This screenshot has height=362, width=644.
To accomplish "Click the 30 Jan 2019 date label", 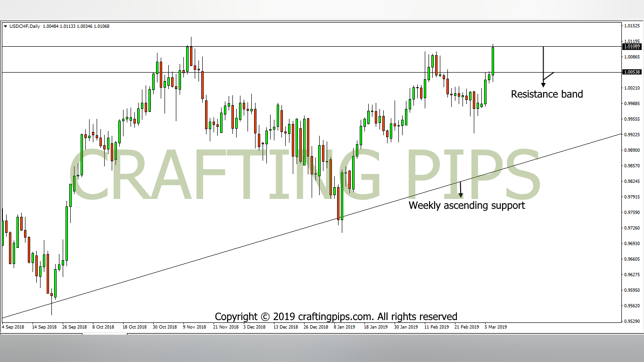I will point(406,327).
